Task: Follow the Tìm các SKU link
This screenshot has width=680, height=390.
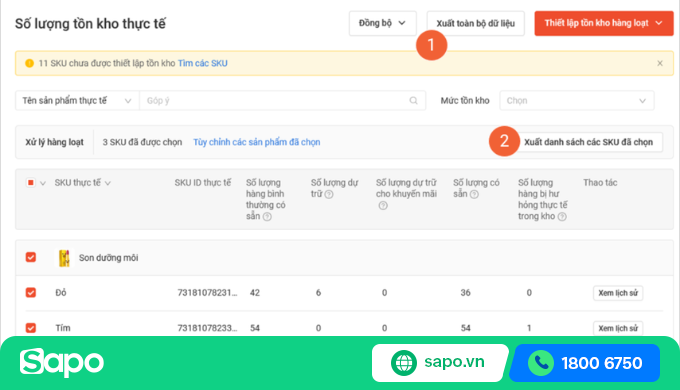Action: click(x=203, y=63)
